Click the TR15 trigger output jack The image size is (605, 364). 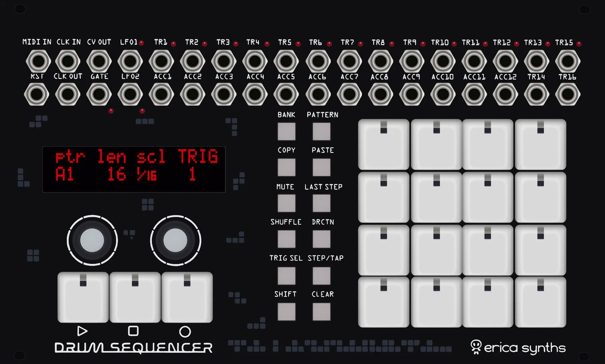point(568,61)
